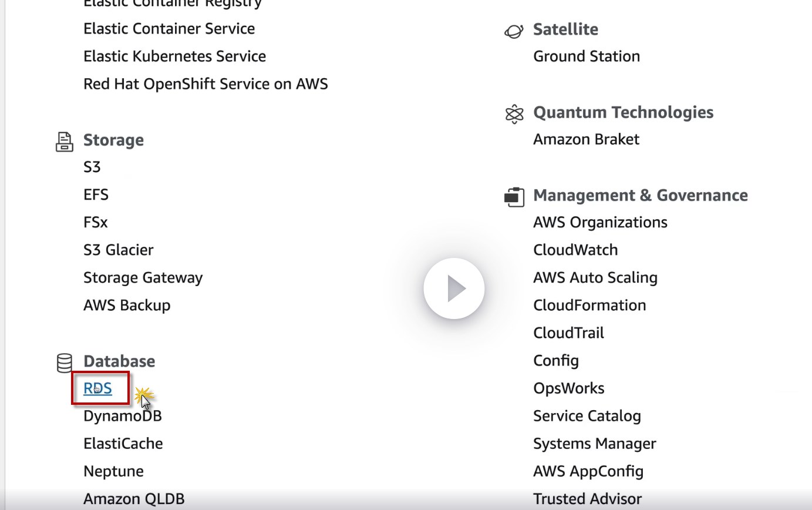
Task: Go to the S3 service
Action: [x=92, y=167]
